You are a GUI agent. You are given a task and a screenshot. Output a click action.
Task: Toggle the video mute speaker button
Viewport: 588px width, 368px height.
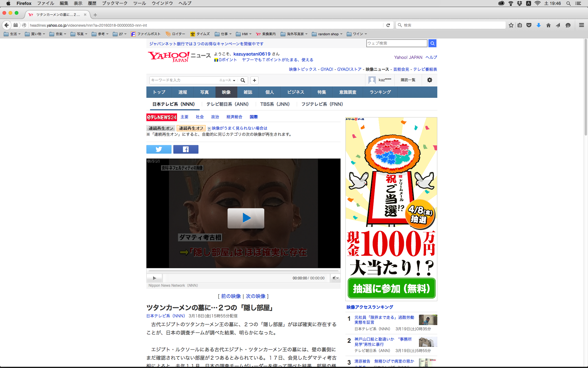(335, 278)
